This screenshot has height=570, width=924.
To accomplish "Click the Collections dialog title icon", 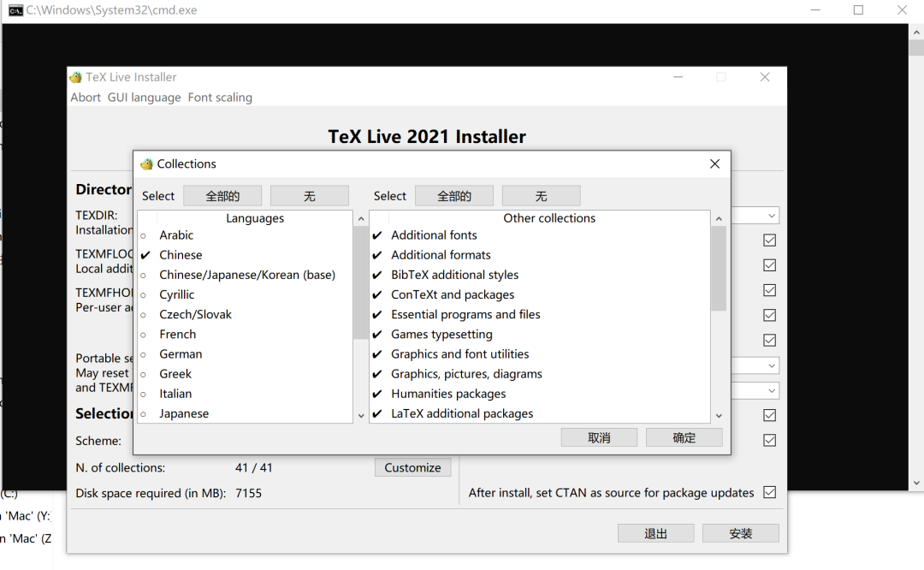I will [147, 163].
